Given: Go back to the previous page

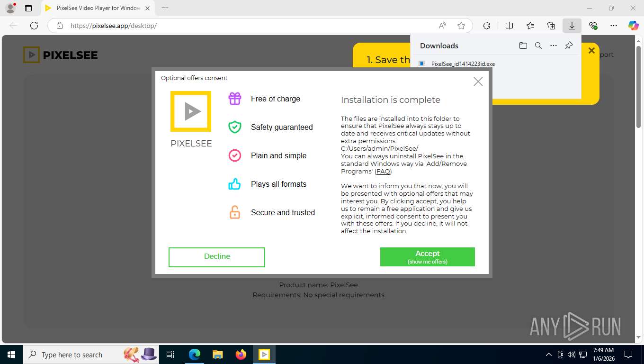Looking at the screenshot, I should (13, 26).
